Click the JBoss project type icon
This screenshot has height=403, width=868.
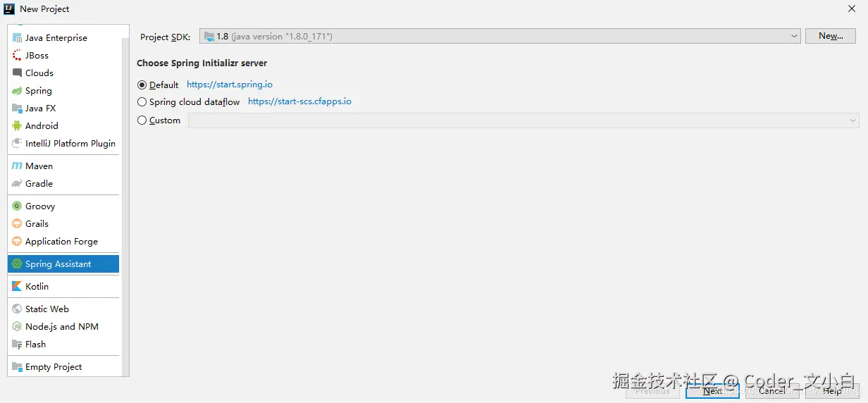(x=17, y=55)
